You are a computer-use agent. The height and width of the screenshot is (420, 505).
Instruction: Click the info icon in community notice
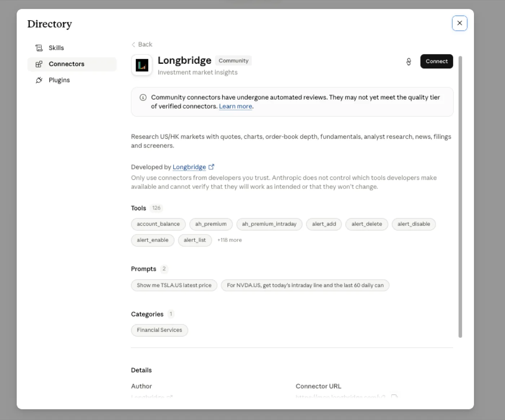pyautogui.click(x=143, y=97)
